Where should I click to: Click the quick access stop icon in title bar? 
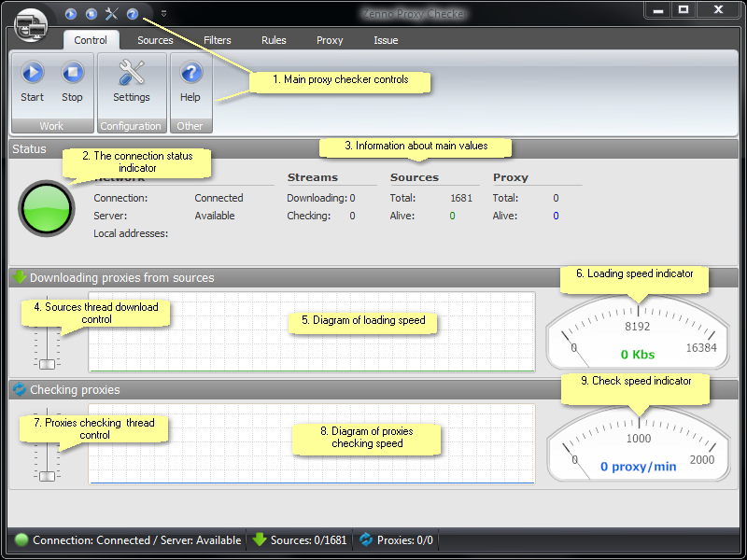[x=91, y=14]
